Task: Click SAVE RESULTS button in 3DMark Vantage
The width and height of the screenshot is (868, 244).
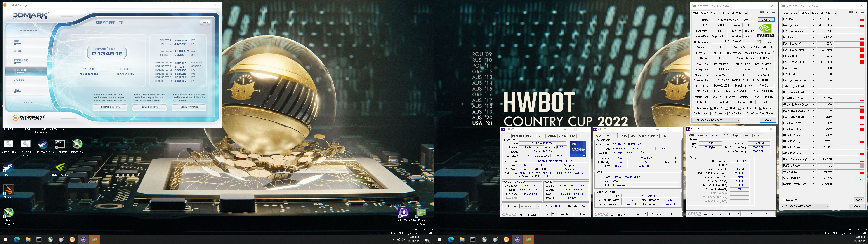Action: click(x=150, y=108)
